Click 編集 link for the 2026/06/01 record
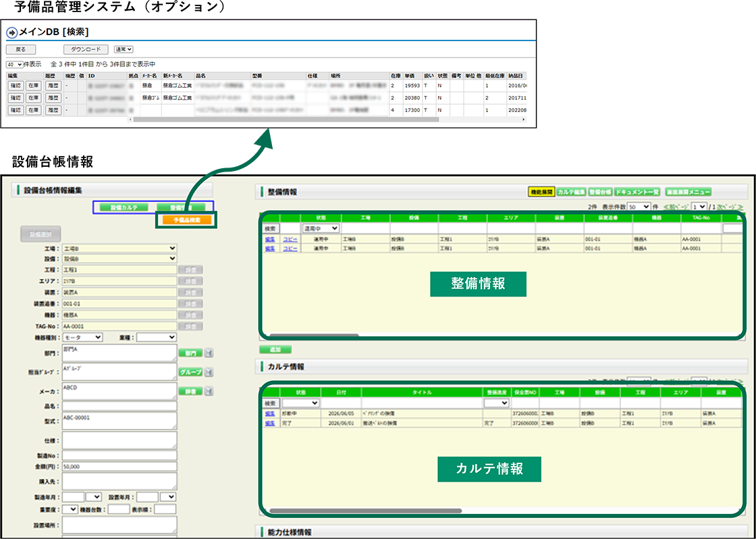This screenshot has width=756, height=539. (x=269, y=423)
